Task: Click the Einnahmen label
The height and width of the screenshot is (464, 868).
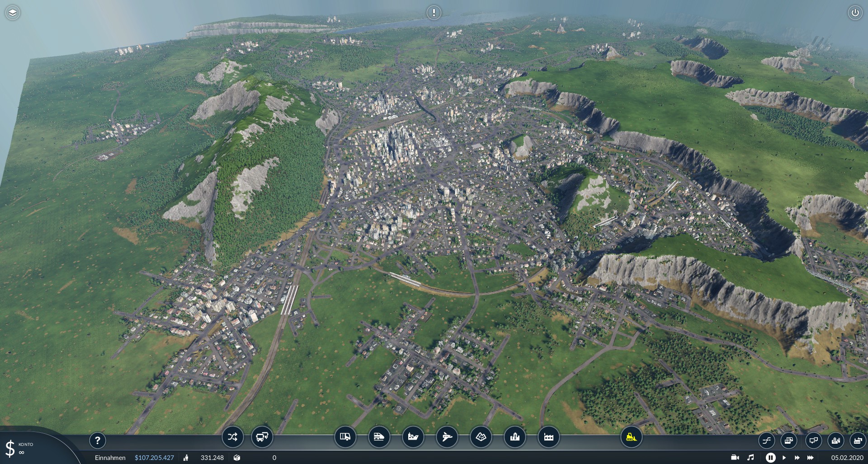Action: 110,458
